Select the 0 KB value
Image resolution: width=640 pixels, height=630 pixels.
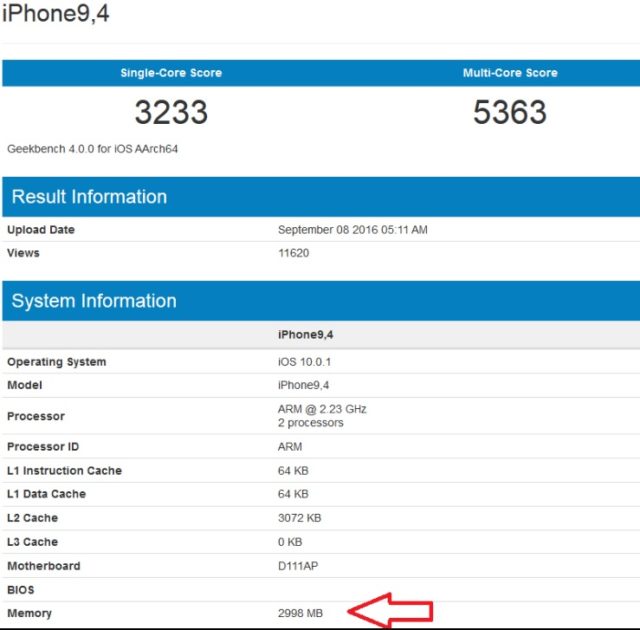[x=290, y=542]
